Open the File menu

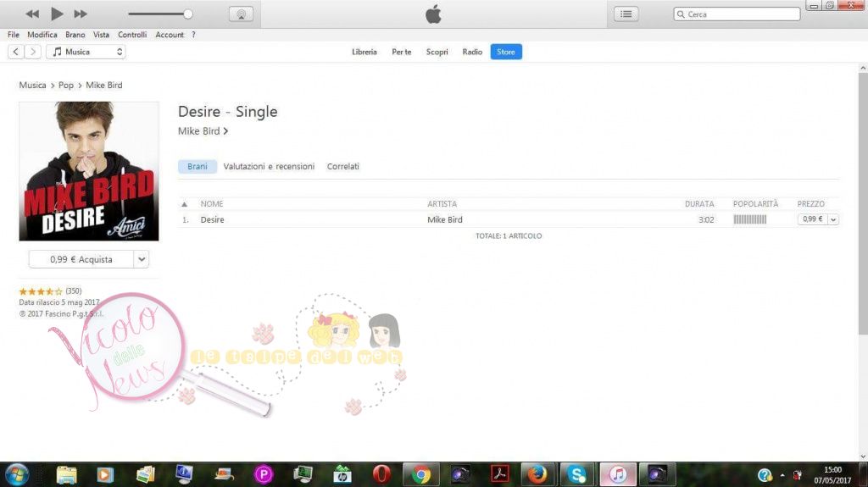14,35
